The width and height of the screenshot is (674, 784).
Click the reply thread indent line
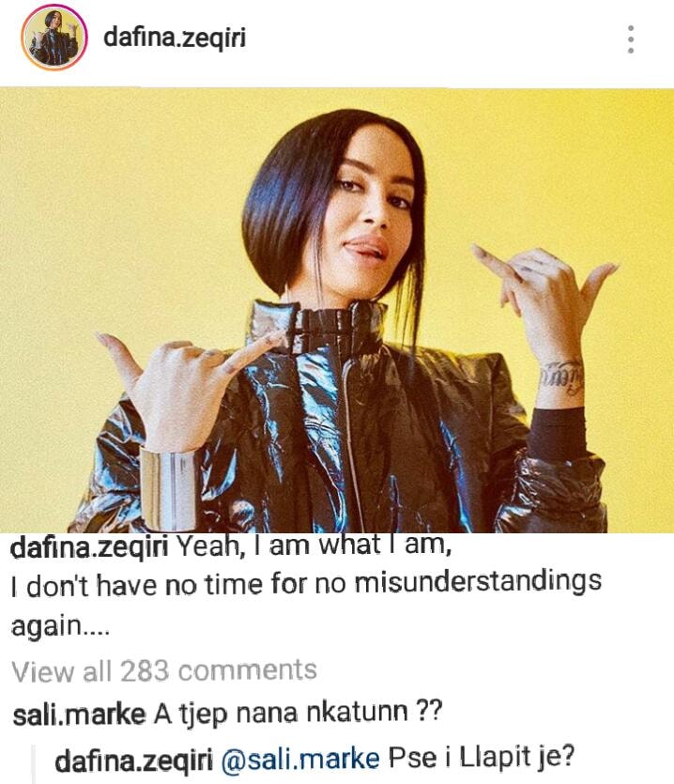pos(34,763)
